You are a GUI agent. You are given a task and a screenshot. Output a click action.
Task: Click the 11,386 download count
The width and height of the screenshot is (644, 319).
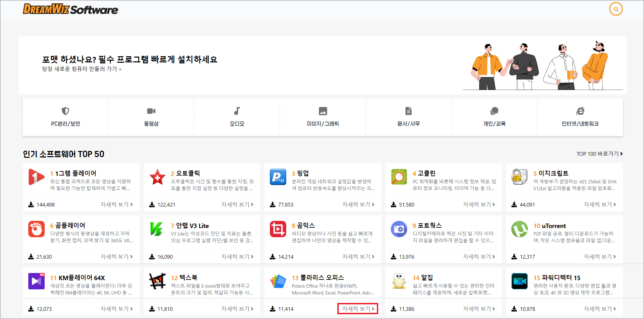(x=407, y=309)
